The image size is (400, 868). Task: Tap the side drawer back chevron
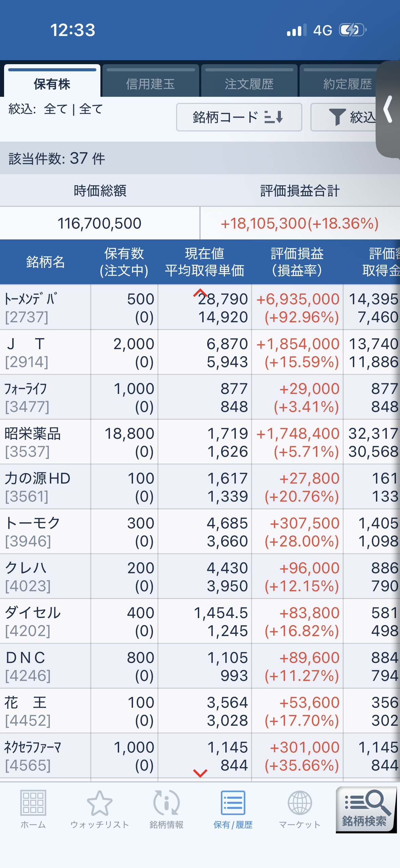tap(388, 109)
